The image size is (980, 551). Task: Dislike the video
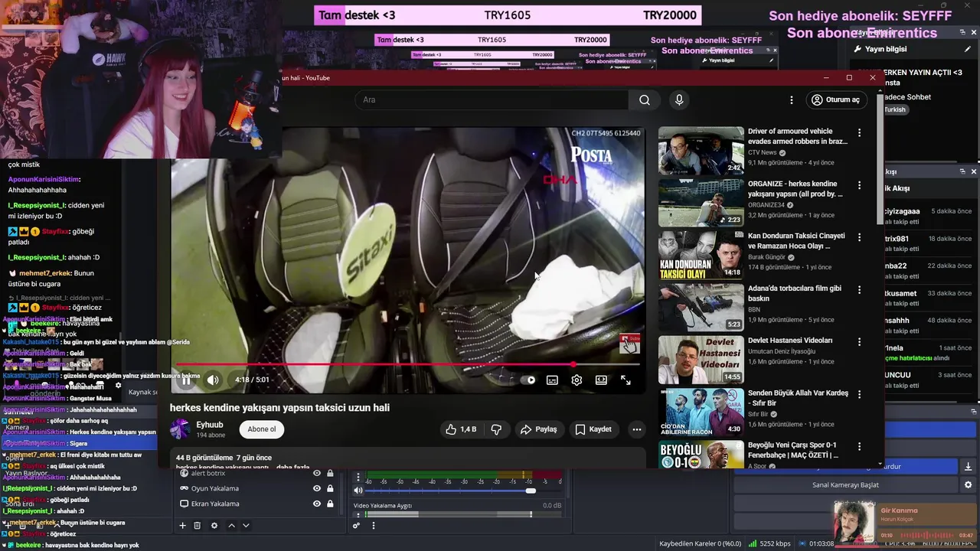coord(496,429)
